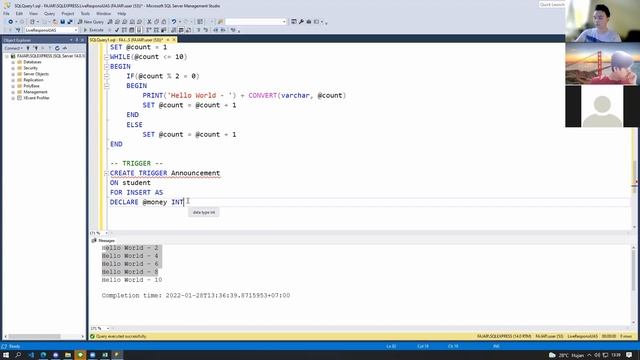Open File Explorer from the taskbar
The height and width of the screenshot is (360, 640).
pyautogui.click(x=68, y=355)
